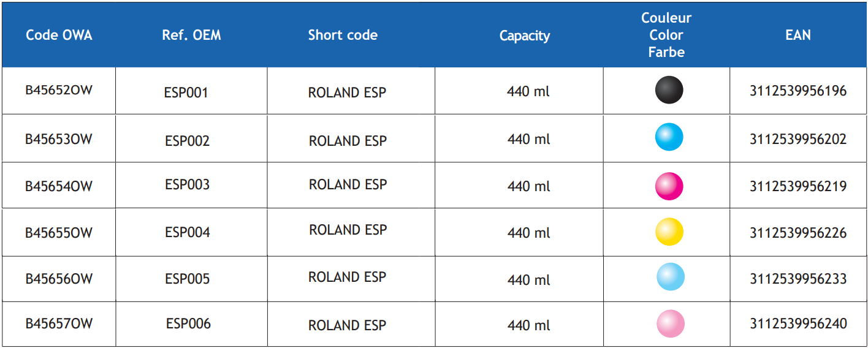This screenshot has width=868, height=348.
Task: Select code B45655OW cell
Action: [x=59, y=233]
